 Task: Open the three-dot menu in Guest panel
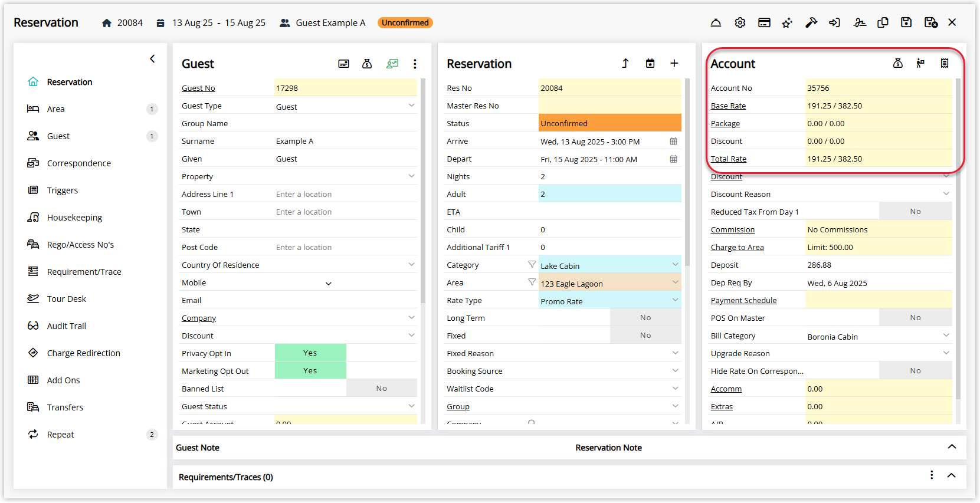pos(415,64)
